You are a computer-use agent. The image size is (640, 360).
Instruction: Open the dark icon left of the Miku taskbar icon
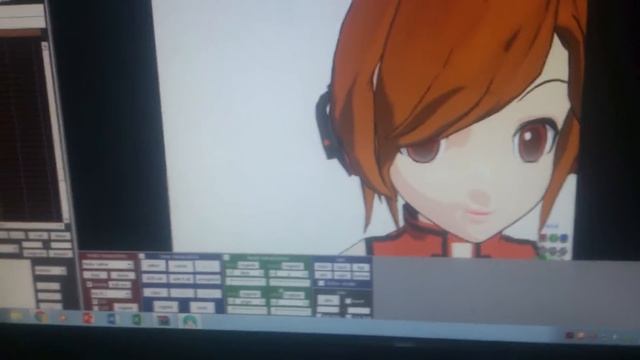[x=164, y=320]
